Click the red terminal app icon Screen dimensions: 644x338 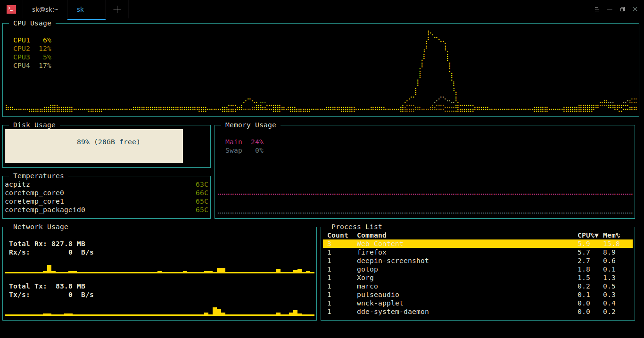tap(11, 9)
